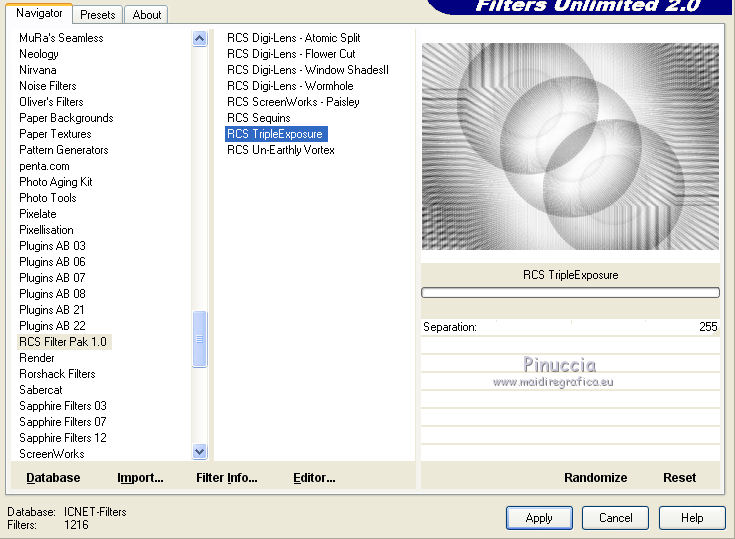Open the Presets tab
This screenshot has width=735, height=539.
[x=98, y=15]
